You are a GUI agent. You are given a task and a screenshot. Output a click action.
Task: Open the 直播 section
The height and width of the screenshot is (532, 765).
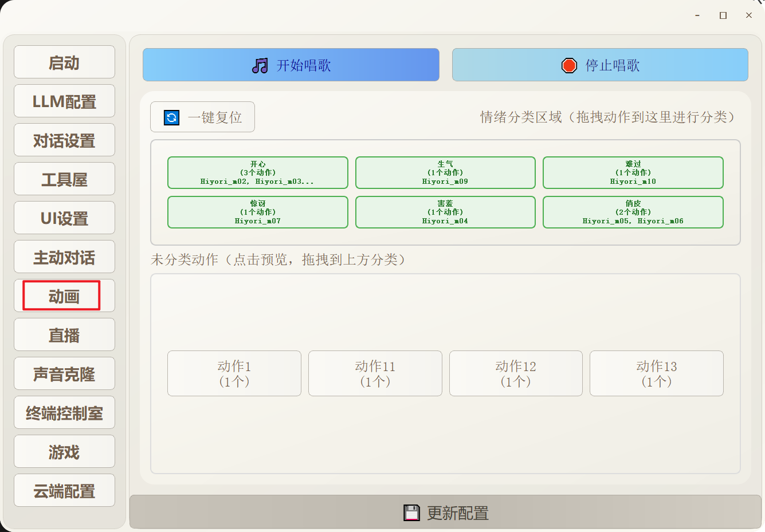click(x=64, y=334)
